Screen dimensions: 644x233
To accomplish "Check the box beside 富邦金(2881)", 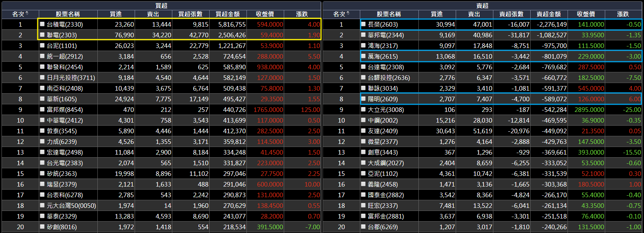I will 364,216.
